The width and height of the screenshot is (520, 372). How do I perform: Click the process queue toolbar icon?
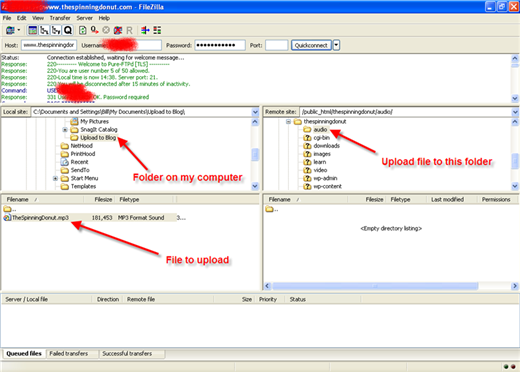94,30
